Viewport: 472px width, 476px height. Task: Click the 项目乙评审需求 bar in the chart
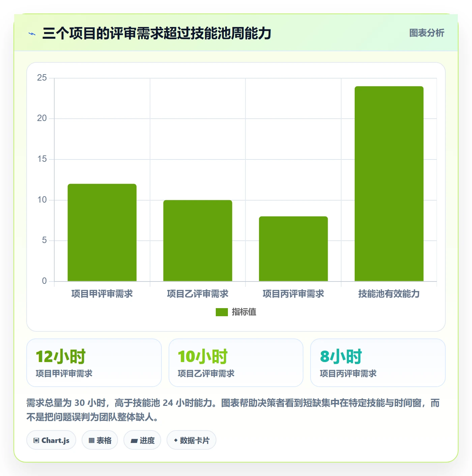click(x=198, y=241)
